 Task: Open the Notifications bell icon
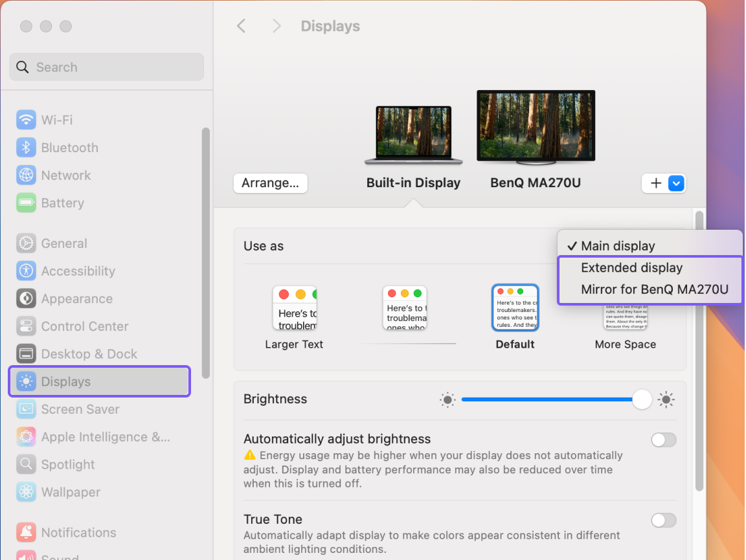[26, 532]
